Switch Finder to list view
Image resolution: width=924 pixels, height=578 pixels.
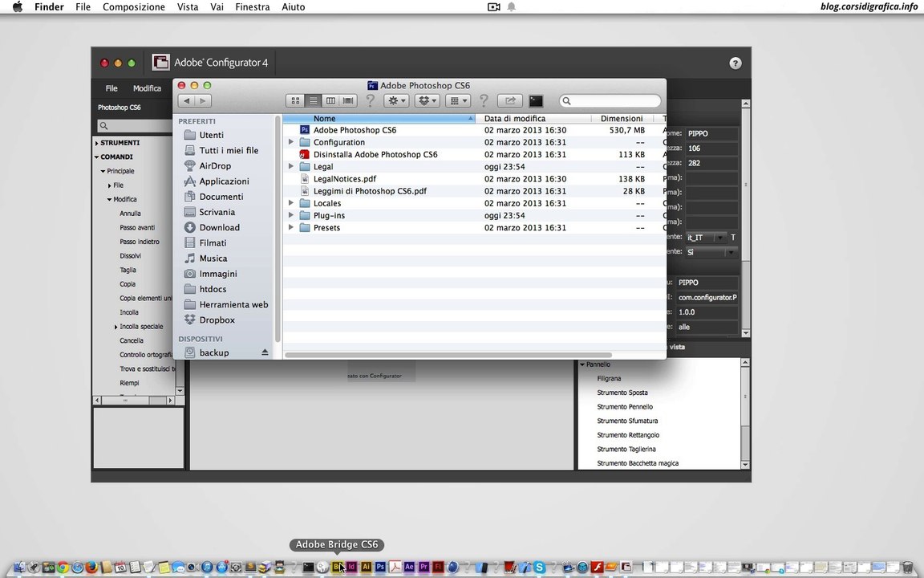pos(314,101)
